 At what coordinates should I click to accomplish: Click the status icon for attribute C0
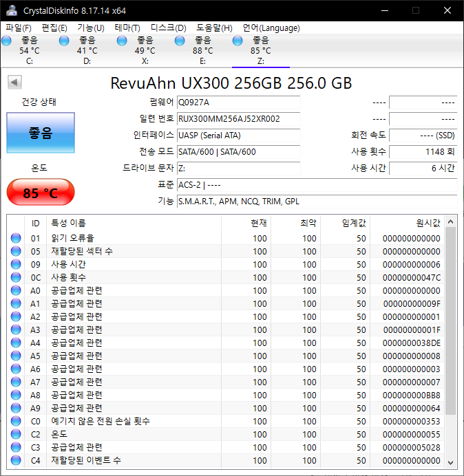tap(16, 421)
